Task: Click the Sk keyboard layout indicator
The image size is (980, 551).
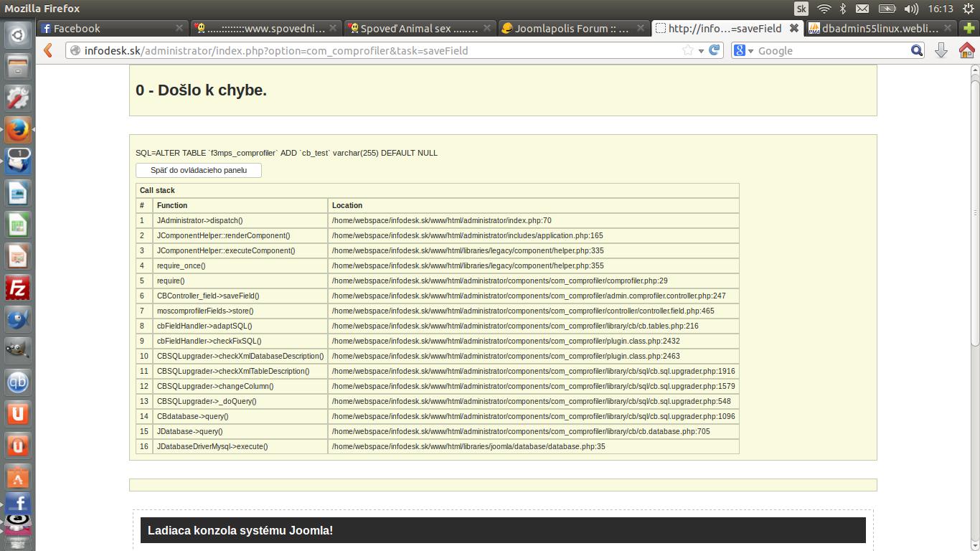Action: (801, 9)
